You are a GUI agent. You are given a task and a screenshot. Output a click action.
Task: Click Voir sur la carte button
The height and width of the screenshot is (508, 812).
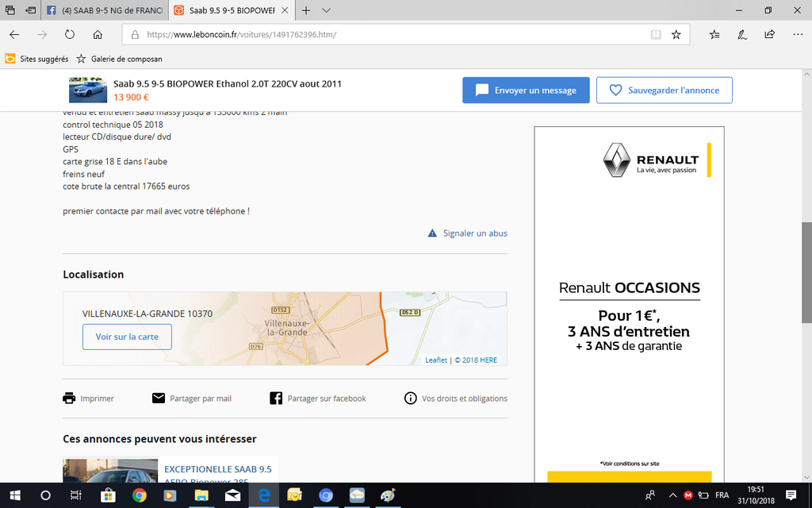tap(127, 337)
